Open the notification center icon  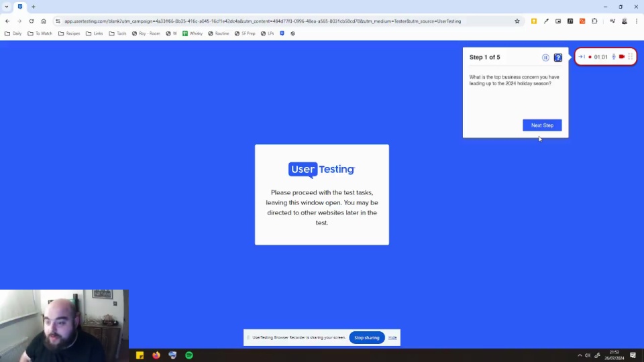(633, 355)
